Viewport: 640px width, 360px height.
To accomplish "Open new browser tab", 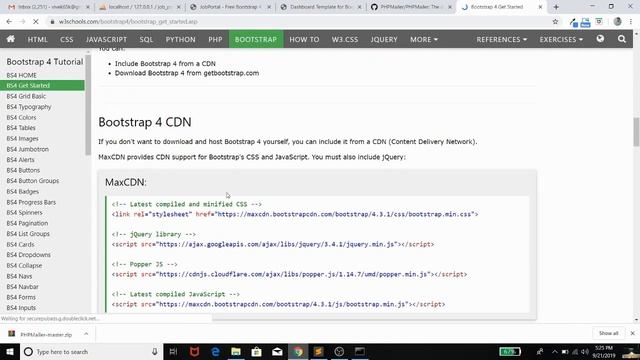I will (x=556, y=7).
